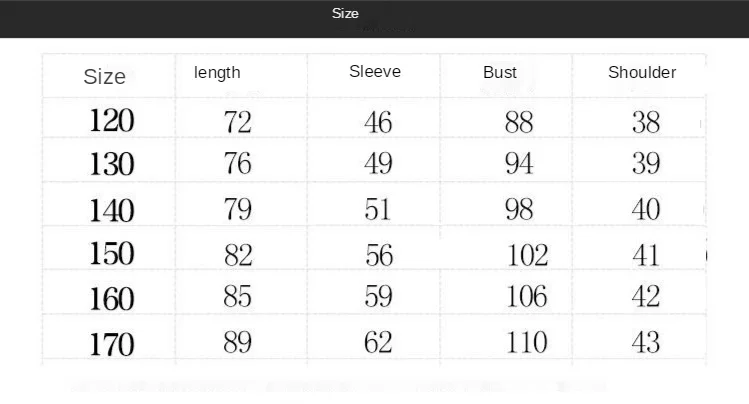
Task: Click bust value 98 cell
Action: (519, 210)
